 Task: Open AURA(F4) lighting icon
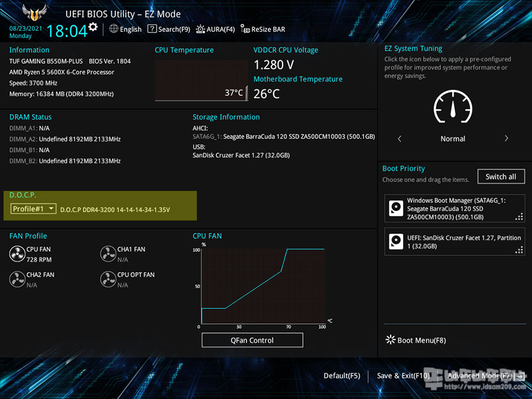200,29
